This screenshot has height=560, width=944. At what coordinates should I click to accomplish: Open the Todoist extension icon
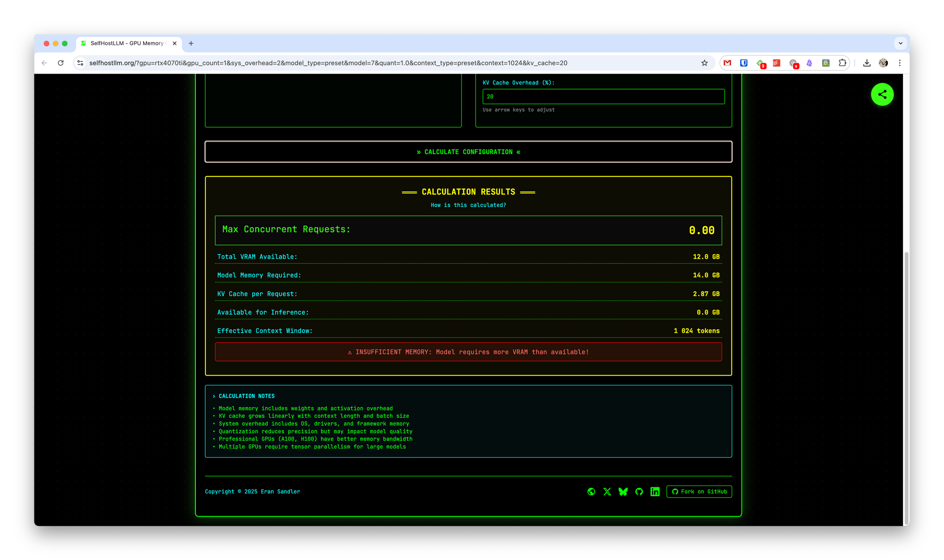coord(776,63)
